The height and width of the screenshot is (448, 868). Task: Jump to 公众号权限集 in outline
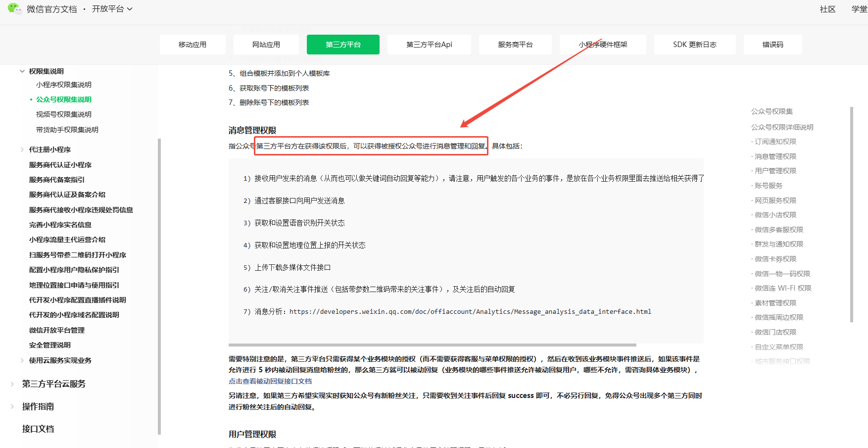772,111
